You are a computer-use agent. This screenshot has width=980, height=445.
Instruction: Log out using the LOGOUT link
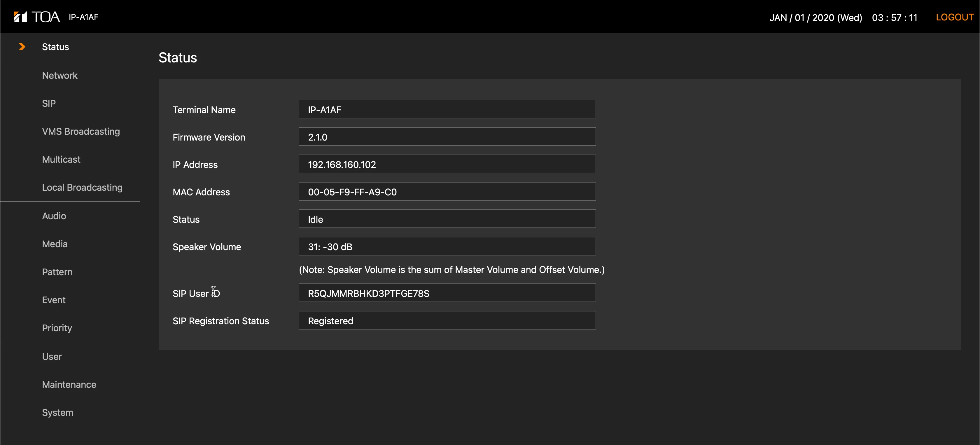click(954, 17)
